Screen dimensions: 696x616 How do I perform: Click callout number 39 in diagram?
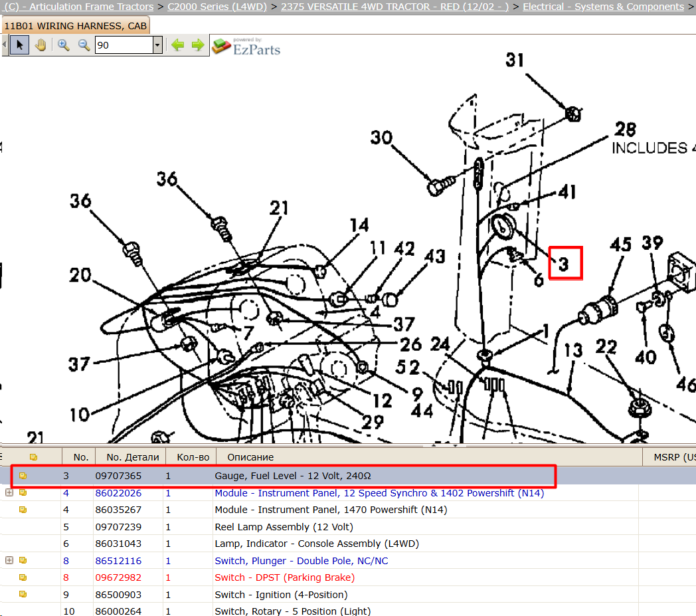click(652, 243)
